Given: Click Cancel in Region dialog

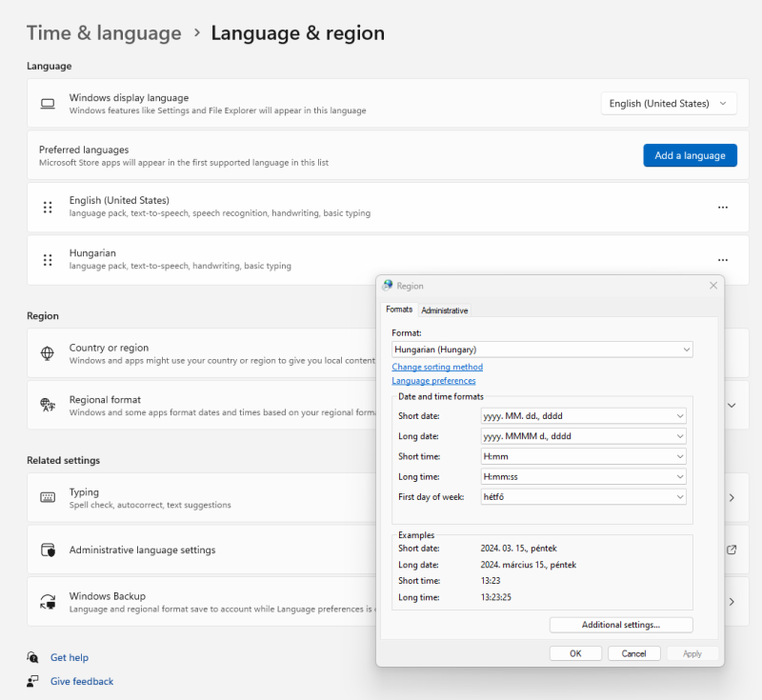Looking at the screenshot, I should tap(633, 653).
